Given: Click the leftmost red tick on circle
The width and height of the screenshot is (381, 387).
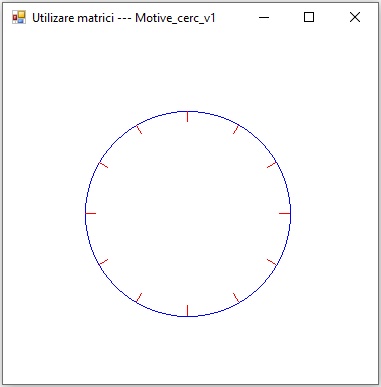Looking at the screenshot, I should (x=91, y=213).
